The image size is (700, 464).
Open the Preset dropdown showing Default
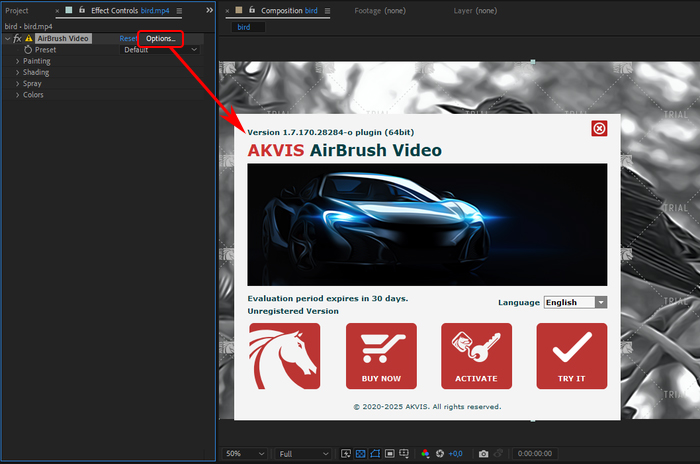coord(160,50)
